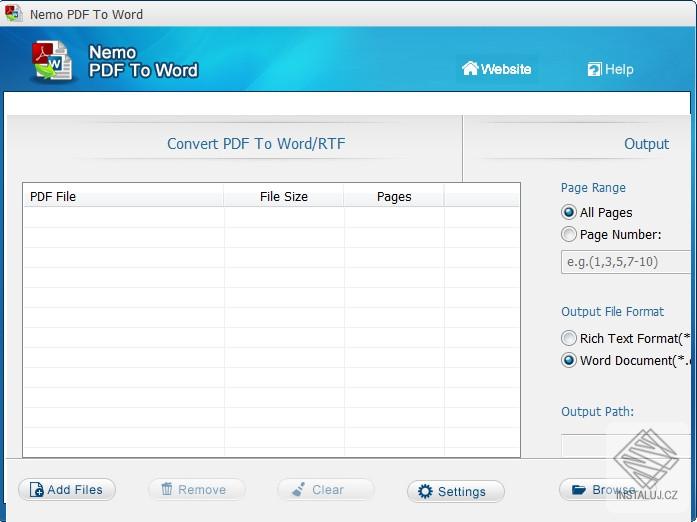The height and width of the screenshot is (522, 697).
Task: Click the Clear button
Action: pos(325,490)
